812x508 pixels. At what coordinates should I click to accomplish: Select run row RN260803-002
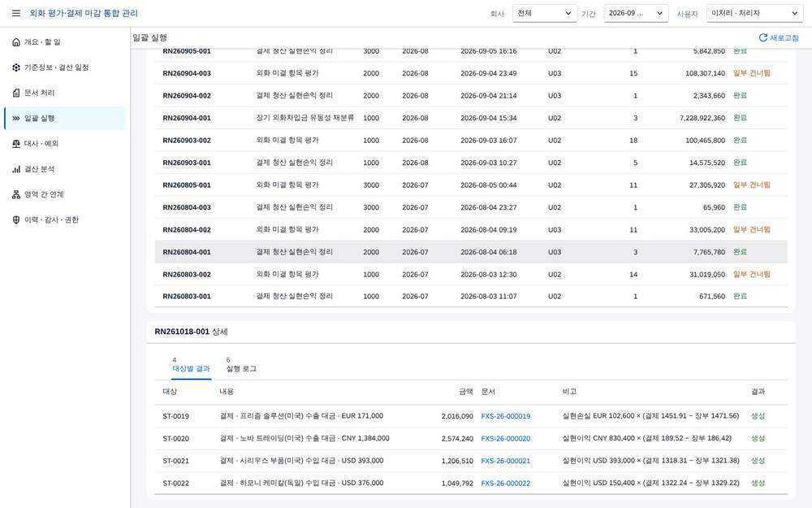coord(471,274)
